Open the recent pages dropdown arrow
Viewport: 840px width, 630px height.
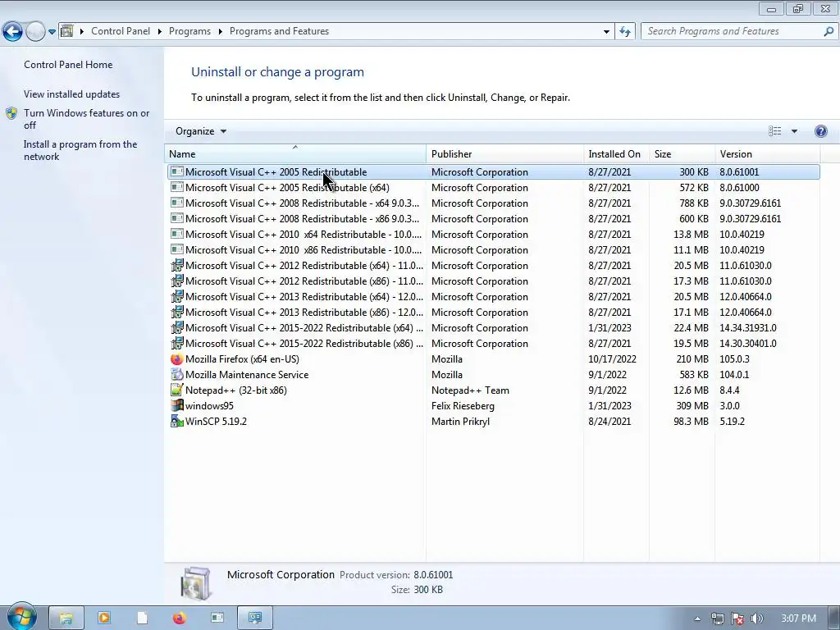52,32
